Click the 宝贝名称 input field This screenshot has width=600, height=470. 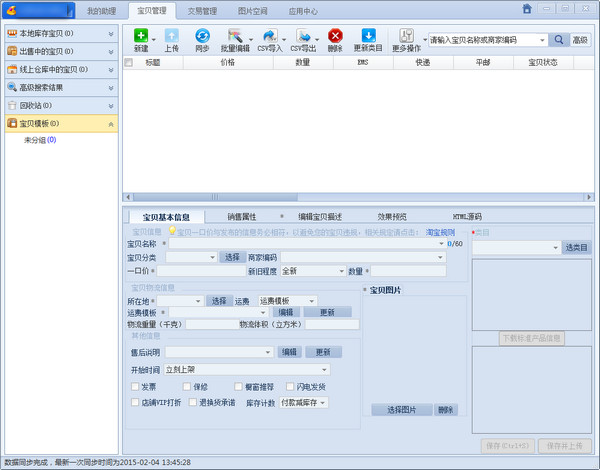(305, 243)
